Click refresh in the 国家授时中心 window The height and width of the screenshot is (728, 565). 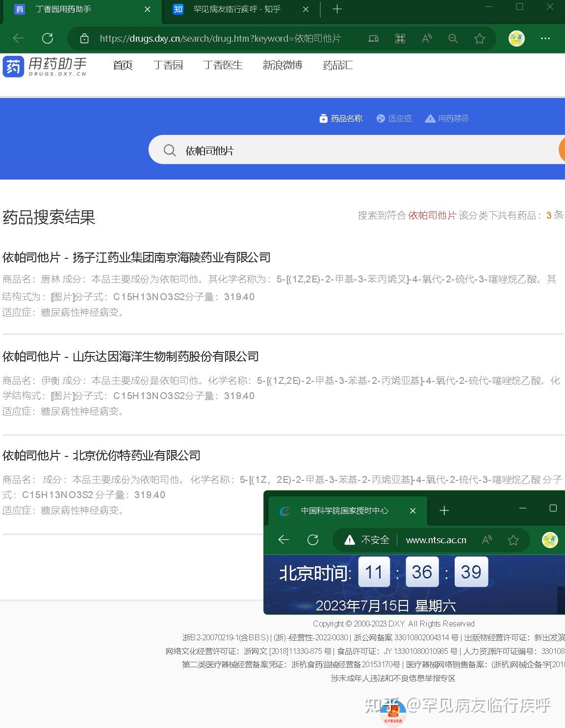313,540
